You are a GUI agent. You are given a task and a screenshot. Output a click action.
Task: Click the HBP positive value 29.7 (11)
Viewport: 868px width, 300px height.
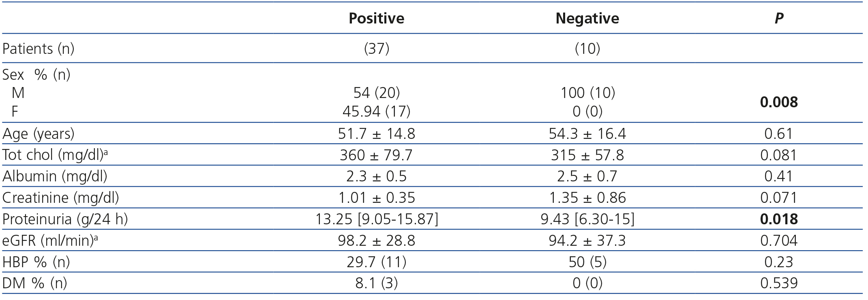[376, 262]
